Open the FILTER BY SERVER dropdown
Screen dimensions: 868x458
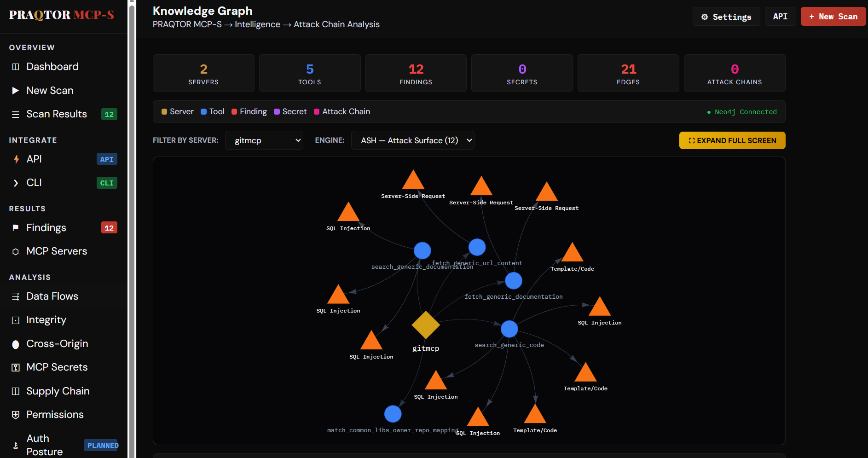(264, 140)
